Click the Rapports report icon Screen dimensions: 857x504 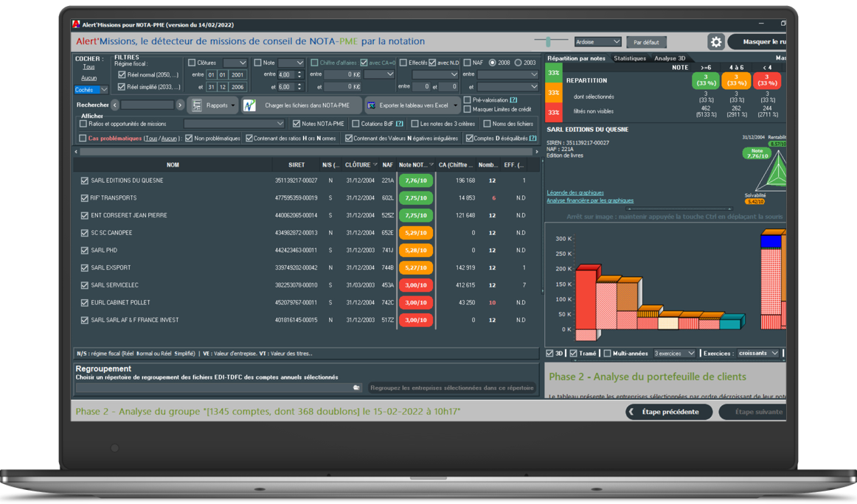197,105
